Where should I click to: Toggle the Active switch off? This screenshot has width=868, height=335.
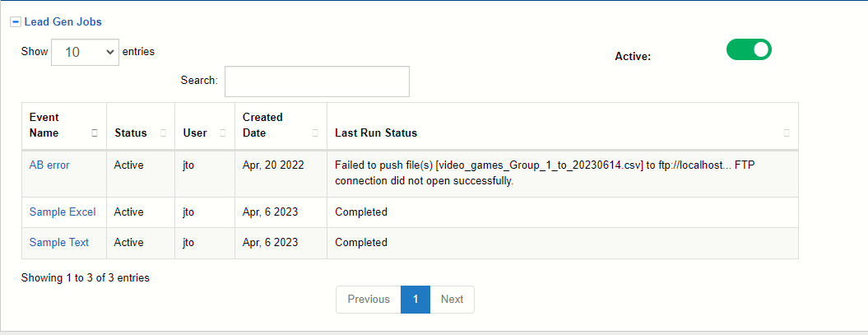click(x=748, y=50)
